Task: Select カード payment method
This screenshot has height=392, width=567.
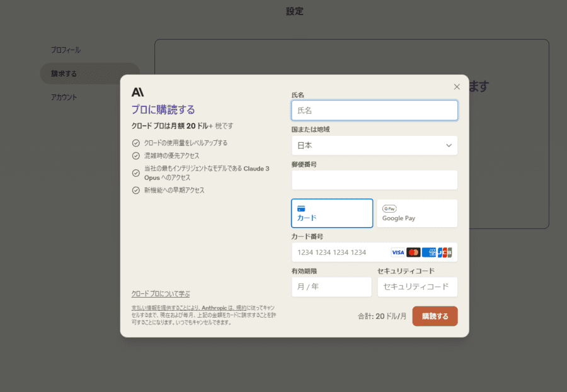Action: coord(332,213)
